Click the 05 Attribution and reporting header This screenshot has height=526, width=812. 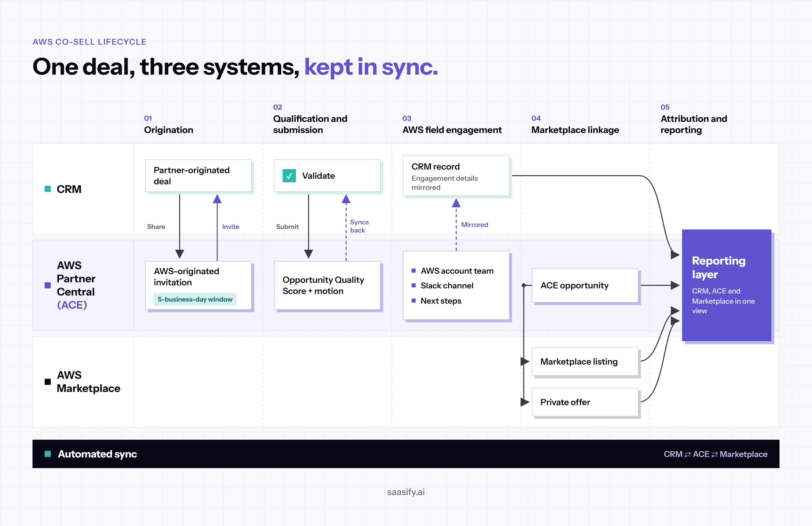click(693, 119)
